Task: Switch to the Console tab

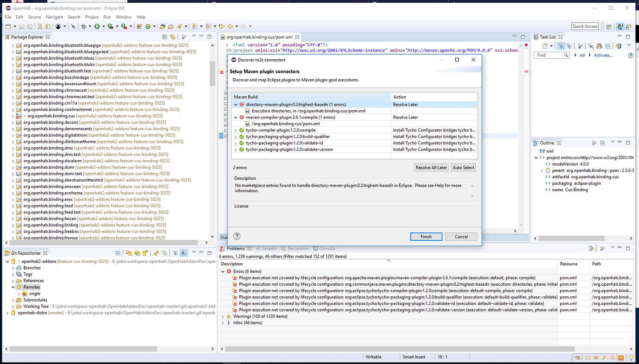Action: pos(327,248)
